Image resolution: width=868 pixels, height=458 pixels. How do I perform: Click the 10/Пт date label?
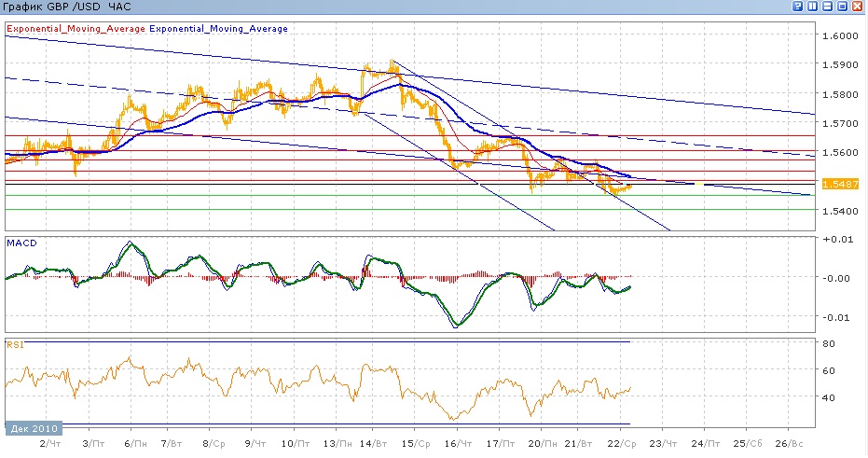pos(295,444)
